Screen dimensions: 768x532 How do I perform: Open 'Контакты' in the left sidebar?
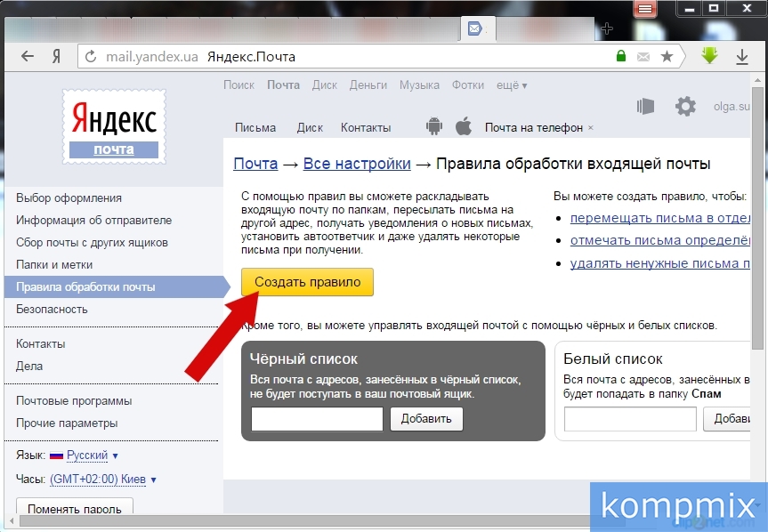[x=41, y=344]
